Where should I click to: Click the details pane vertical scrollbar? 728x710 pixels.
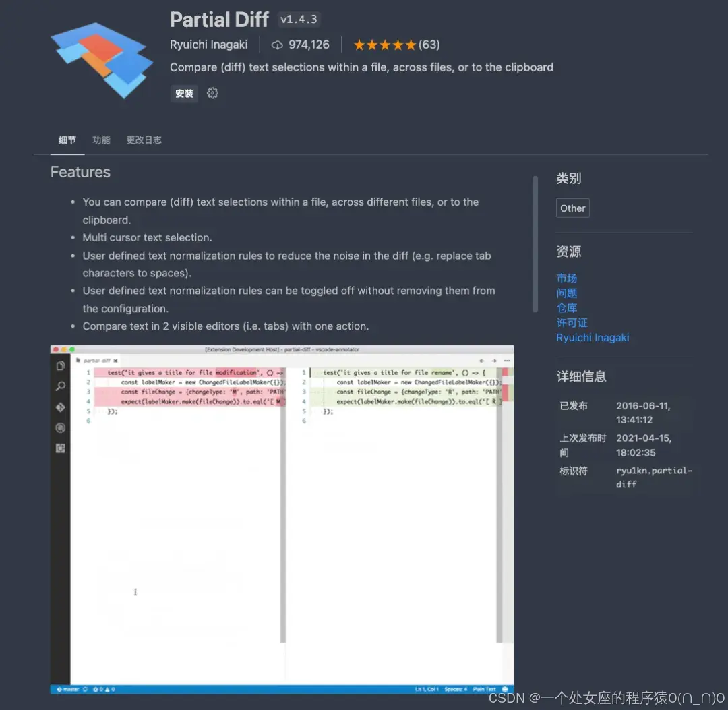point(535,244)
